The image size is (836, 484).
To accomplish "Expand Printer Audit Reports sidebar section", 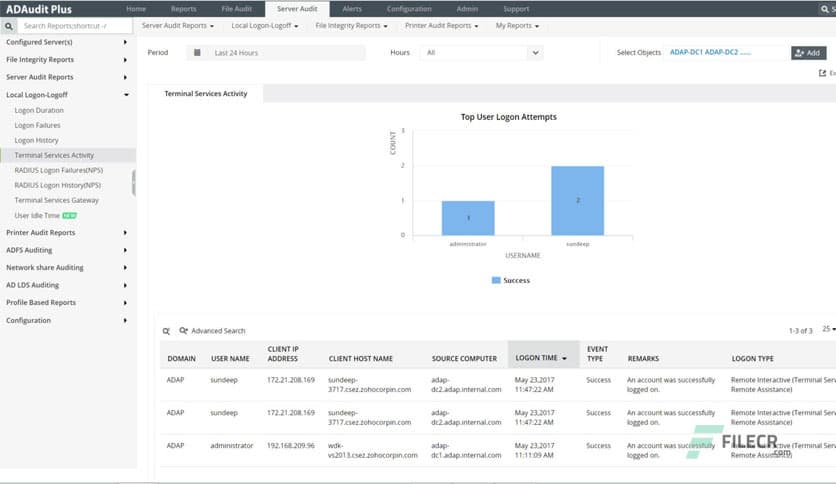I will [67, 232].
